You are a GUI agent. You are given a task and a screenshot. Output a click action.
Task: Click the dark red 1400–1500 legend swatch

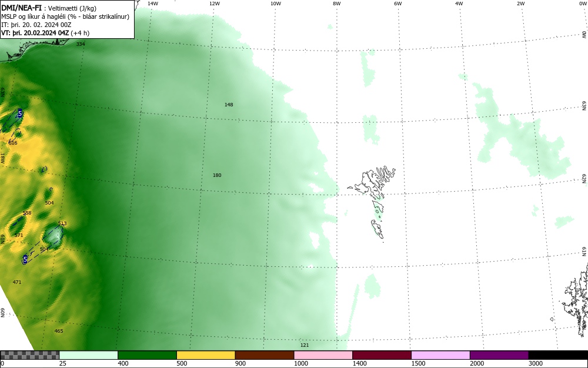[x=382, y=355]
